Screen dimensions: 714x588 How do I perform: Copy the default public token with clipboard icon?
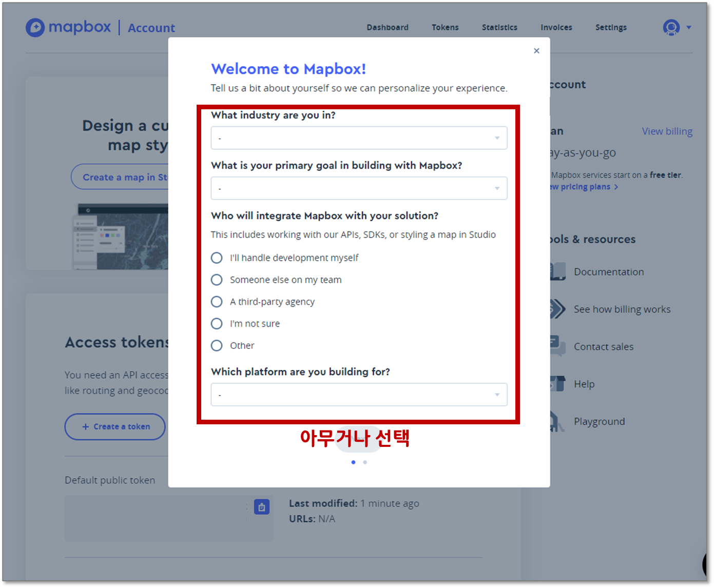pos(262,507)
